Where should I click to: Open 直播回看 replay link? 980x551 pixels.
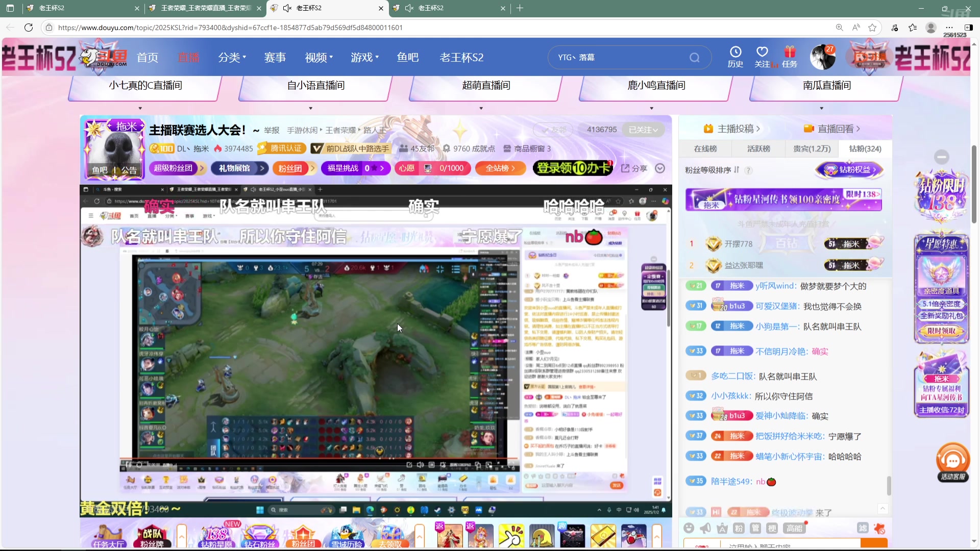832,129
